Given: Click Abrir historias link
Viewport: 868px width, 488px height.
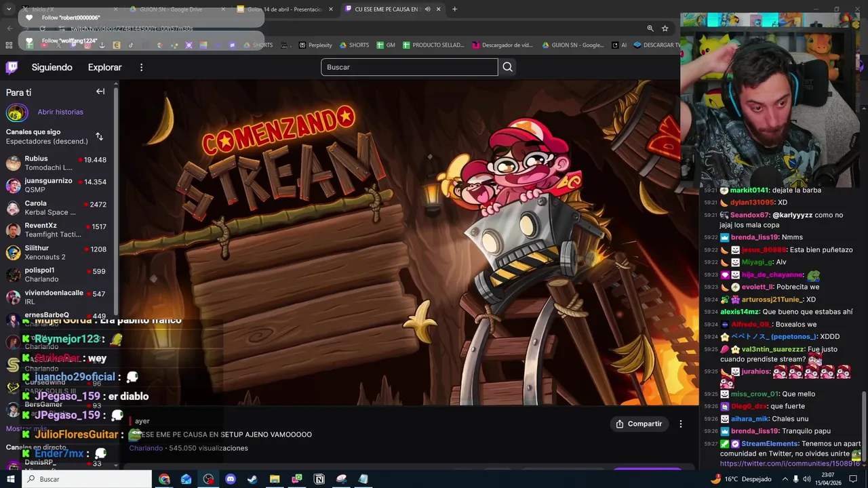Looking at the screenshot, I should [x=60, y=112].
